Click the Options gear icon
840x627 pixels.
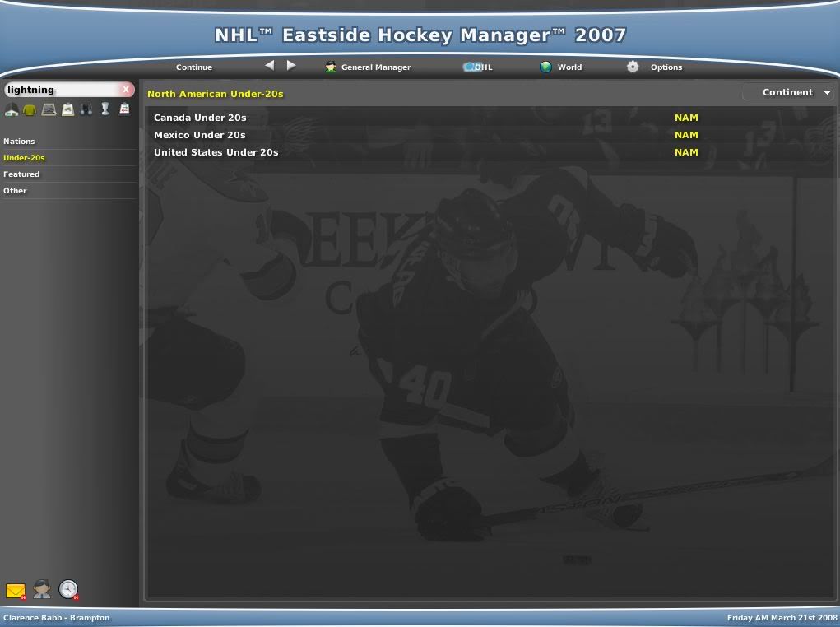(633, 67)
